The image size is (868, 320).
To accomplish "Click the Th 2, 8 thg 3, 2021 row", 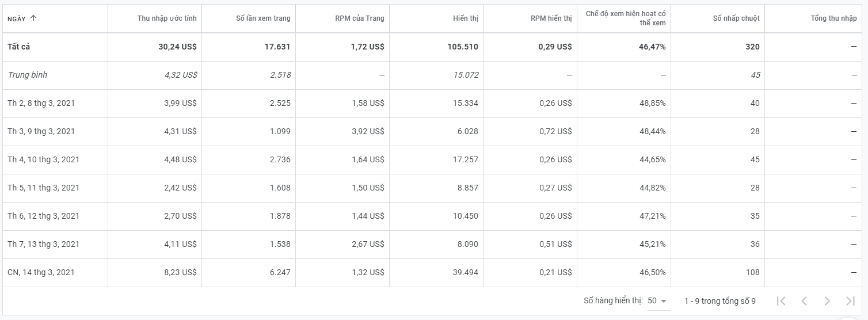I will point(41,103).
